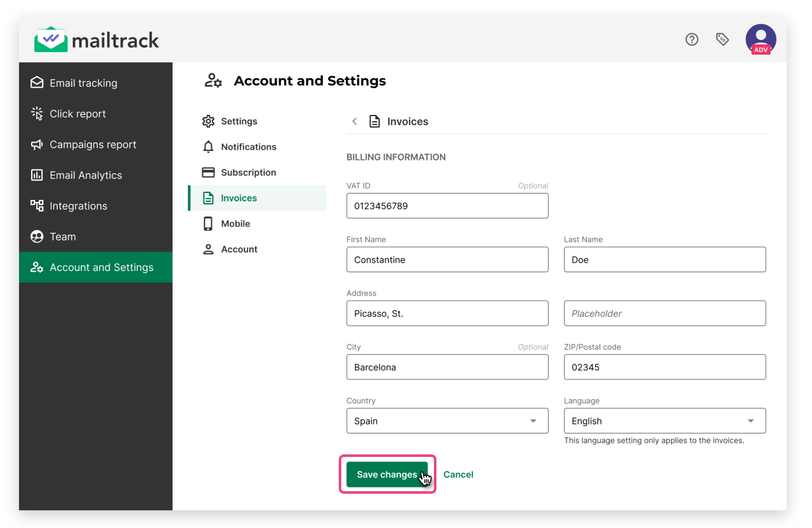Image resolution: width=812 pixels, height=528 pixels.
Task: Go to Campaigns report
Action: click(93, 145)
